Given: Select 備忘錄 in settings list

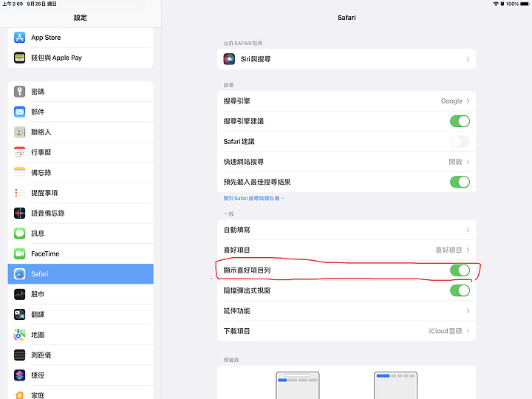Looking at the screenshot, I should [81, 172].
